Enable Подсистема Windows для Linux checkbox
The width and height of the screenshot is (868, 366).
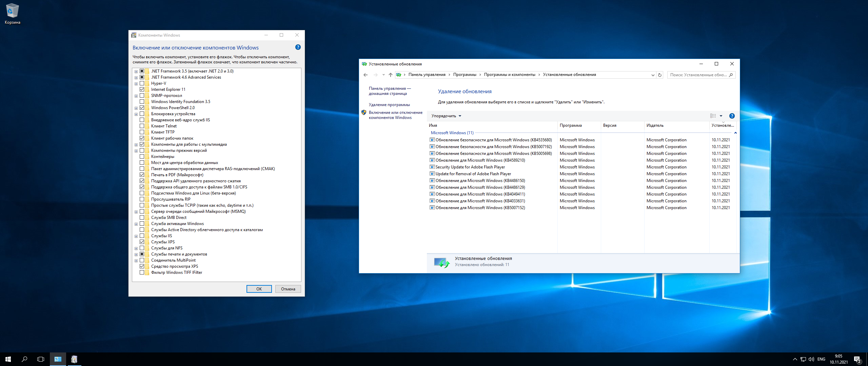[142, 193]
